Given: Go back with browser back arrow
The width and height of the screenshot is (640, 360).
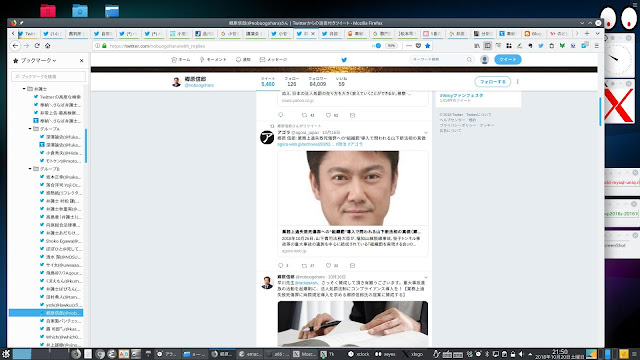Looking at the screenshot, I should tap(16, 46).
